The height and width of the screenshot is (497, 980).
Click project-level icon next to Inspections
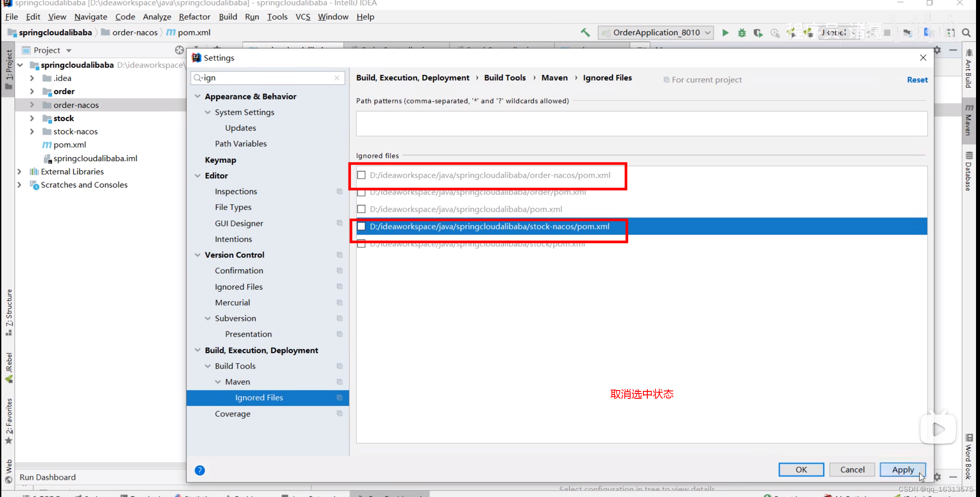pos(339,191)
